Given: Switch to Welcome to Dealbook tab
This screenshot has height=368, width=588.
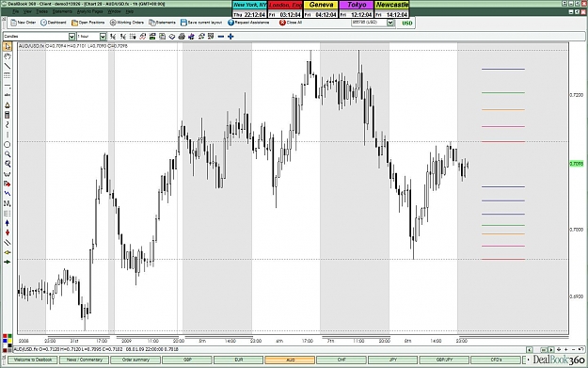Looking at the screenshot, I should point(33,360).
